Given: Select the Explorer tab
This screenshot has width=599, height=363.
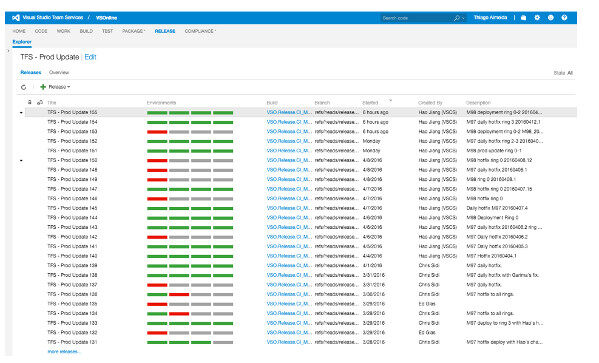Looking at the screenshot, I should (x=22, y=42).
